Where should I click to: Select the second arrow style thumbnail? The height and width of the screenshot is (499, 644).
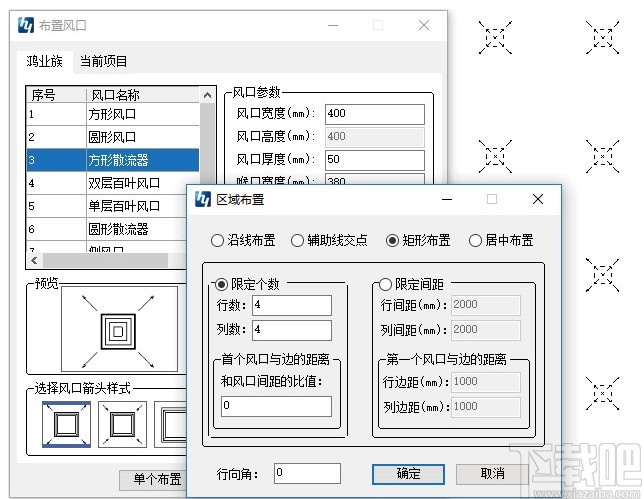122,424
